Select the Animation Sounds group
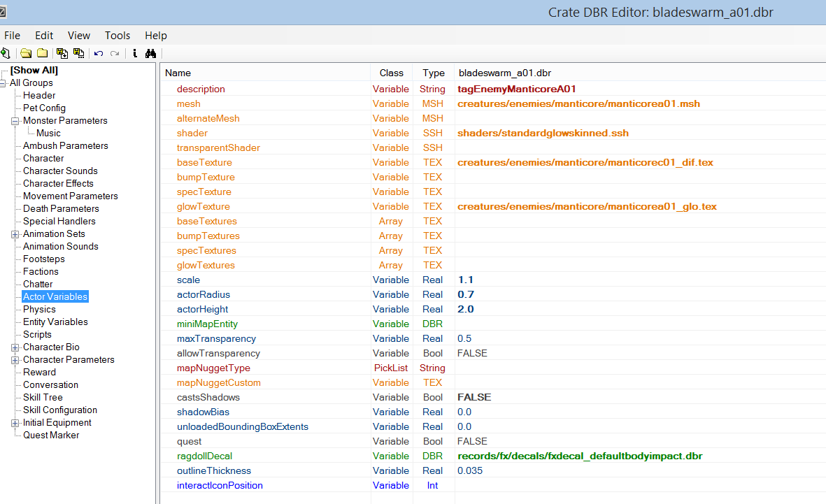The image size is (826, 504). [61, 247]
